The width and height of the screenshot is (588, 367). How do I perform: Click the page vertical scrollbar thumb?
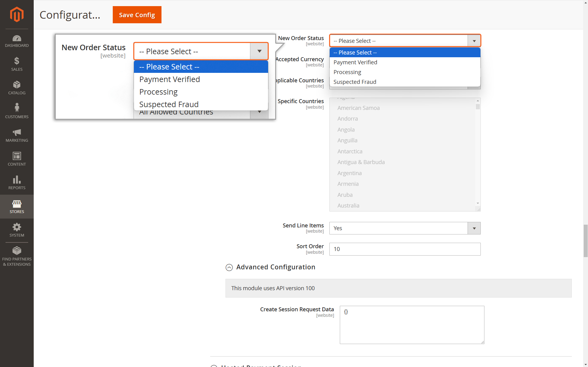click(x=586, y=241)
